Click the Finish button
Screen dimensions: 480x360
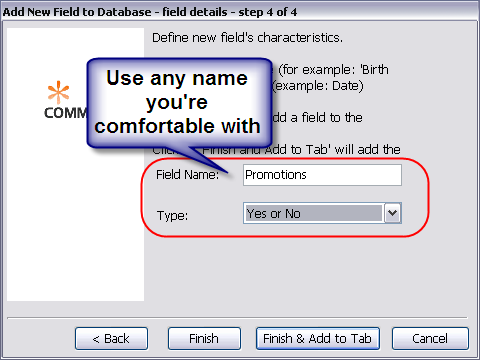click(204, 339)
